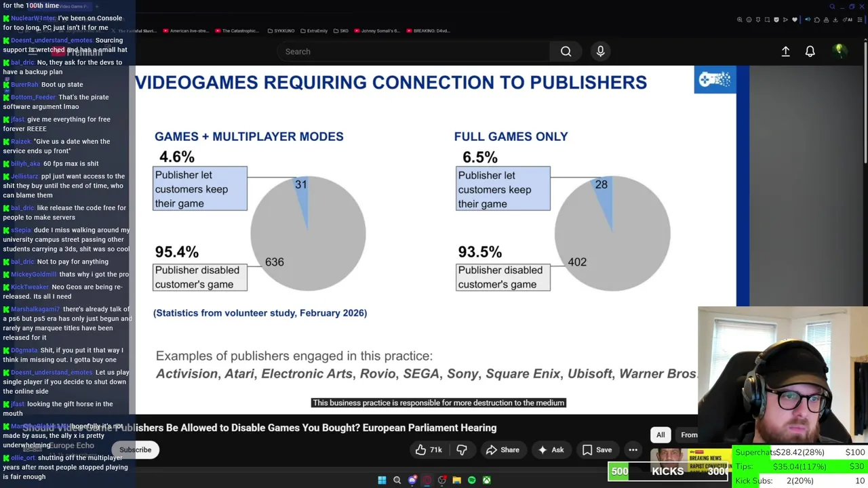The height and width of the screenshot is (488, 868).
Task: Click the page vertical scrollbar at right edge
Action: pos(865,114)
